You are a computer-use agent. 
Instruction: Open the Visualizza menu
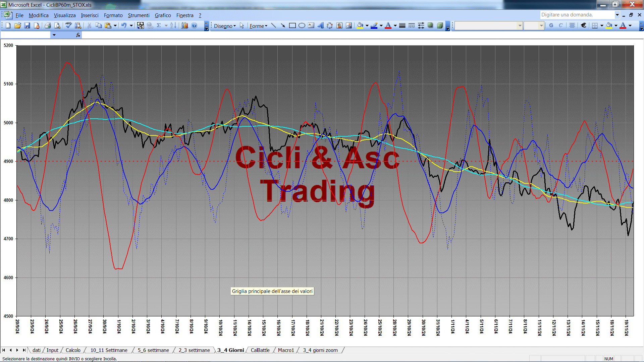(x=65, y=15)
